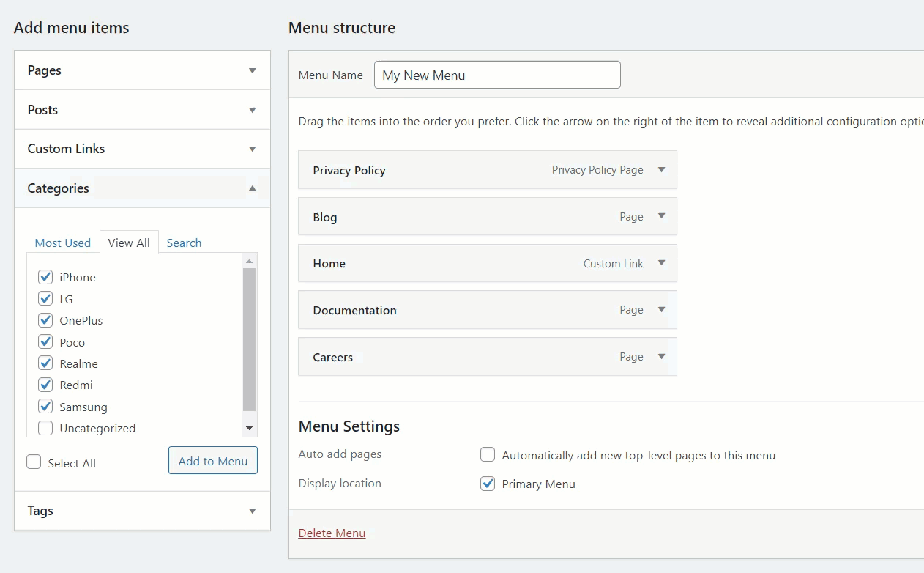Click category list scrollbar up arrow
This screenshot has width=924, height=573.
[249, 261]
